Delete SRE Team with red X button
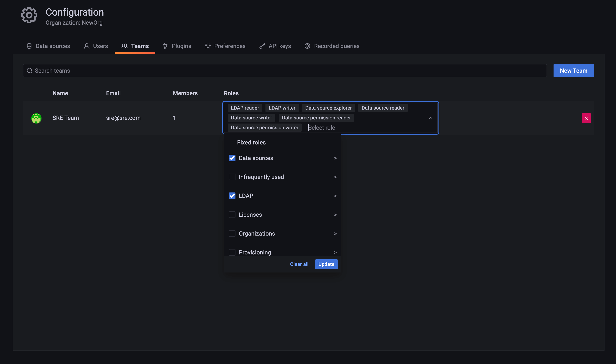616x364 pixels. point(586,118)
